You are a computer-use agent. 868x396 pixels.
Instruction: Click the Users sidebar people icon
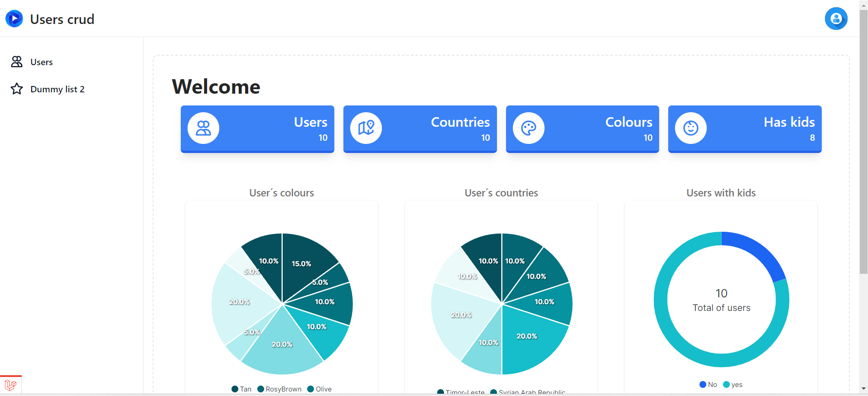tap(17, 62)
